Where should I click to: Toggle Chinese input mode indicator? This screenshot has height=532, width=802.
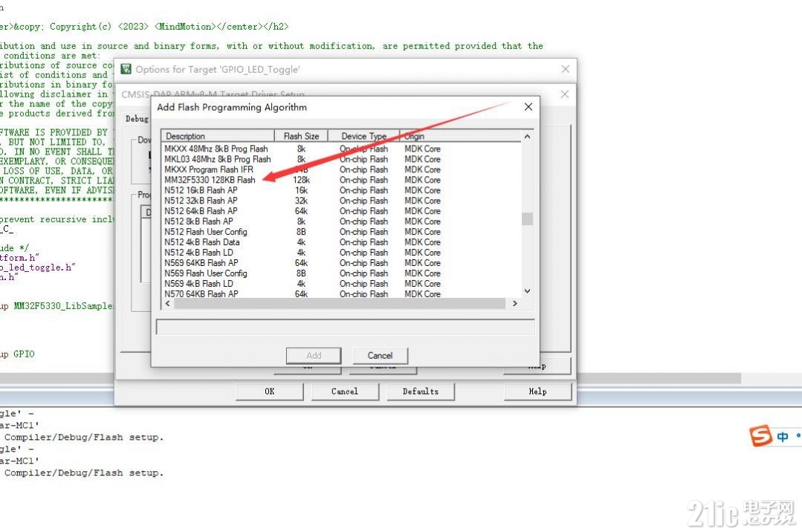[783, 436]
